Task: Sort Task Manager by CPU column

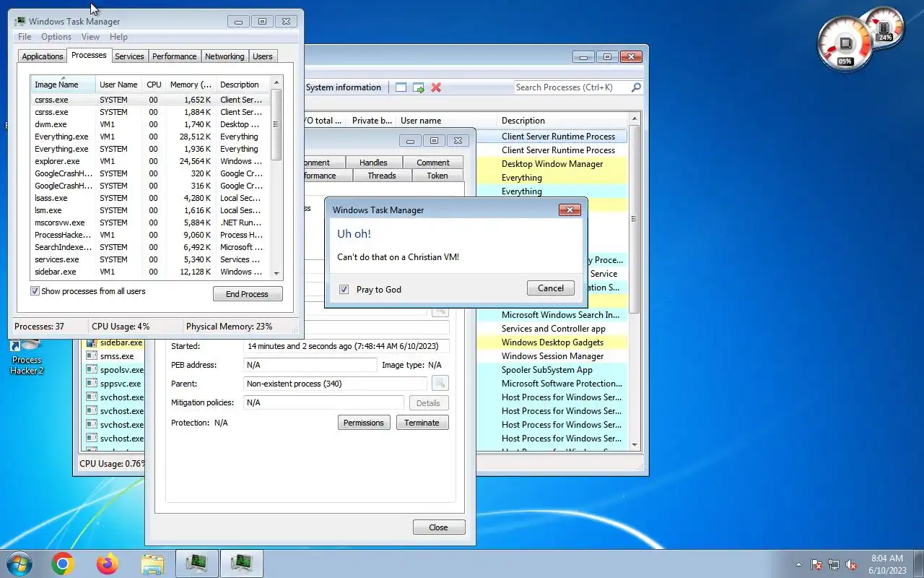Action: 154,85
